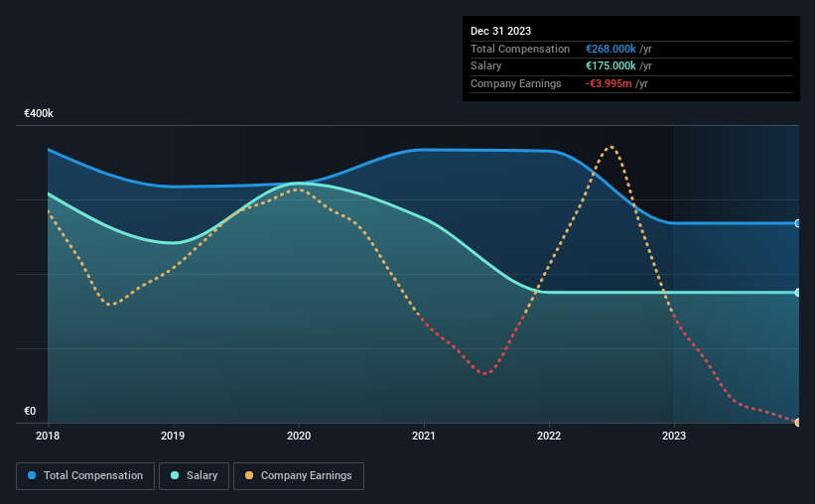Click the €0 y-axis label
The image size is (815, 504).
(x=30, y=411)
